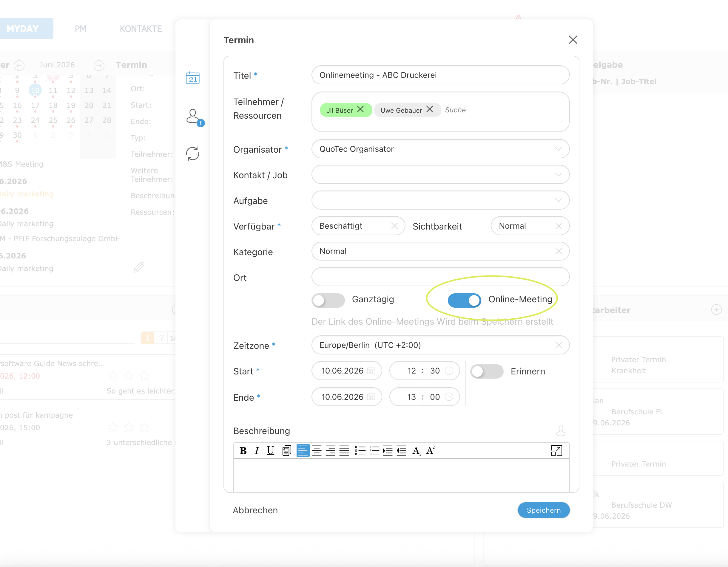Enable the Erinnern reminder switch
728x567 pixels.
click(x=487, y=371)
